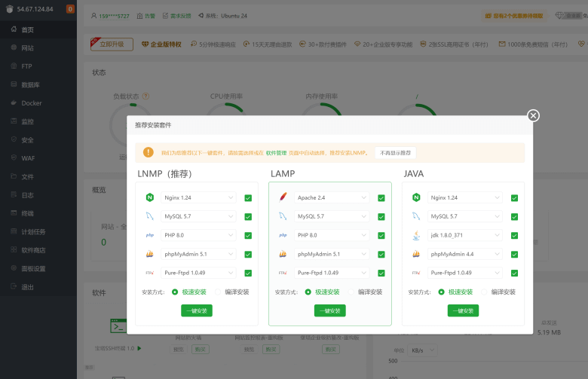Click the account 159****5727 link
The height and width of the screenshot is (379, 588).
(114, 16)
